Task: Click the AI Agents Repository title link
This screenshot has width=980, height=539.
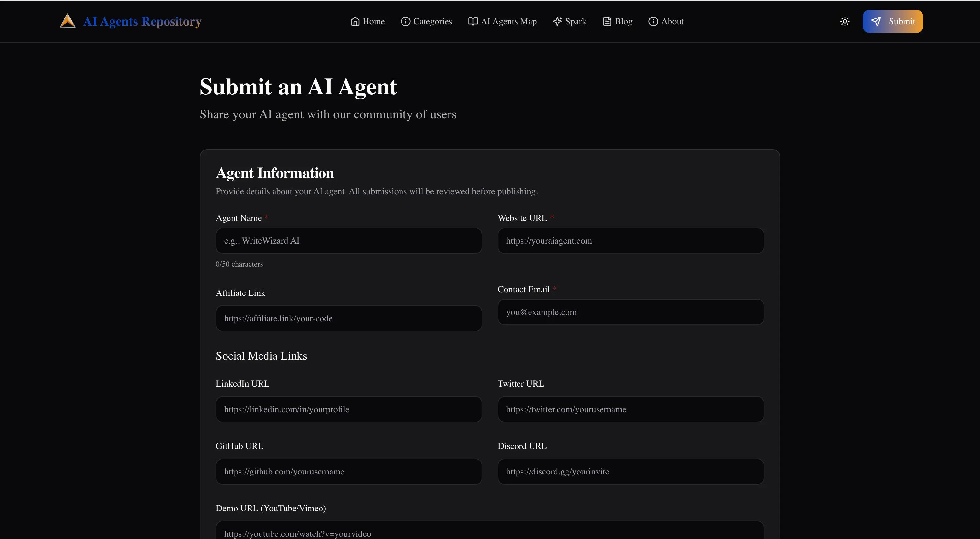Action: (142, 21)
